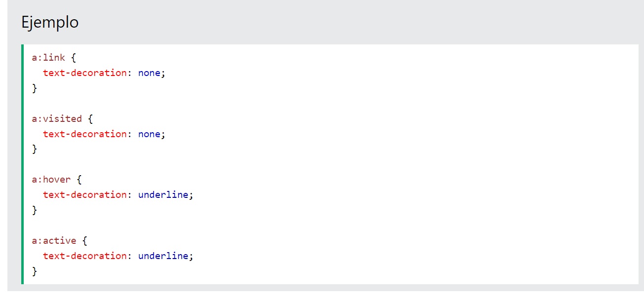Click the "underline" value under a:active
Viewport: 644px width, 300px height.
click(x=163, y=256)
